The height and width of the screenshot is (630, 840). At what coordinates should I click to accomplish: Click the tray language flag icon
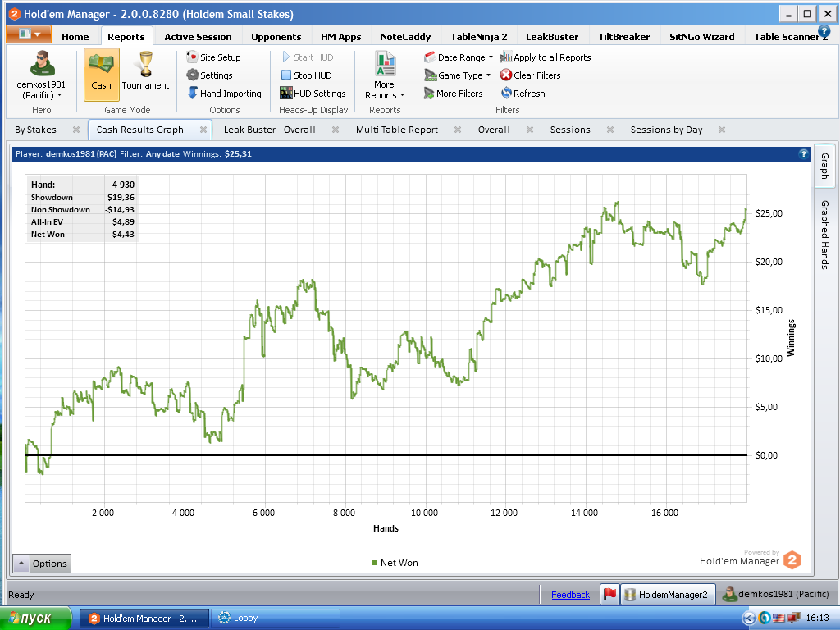tap(778, 619)
